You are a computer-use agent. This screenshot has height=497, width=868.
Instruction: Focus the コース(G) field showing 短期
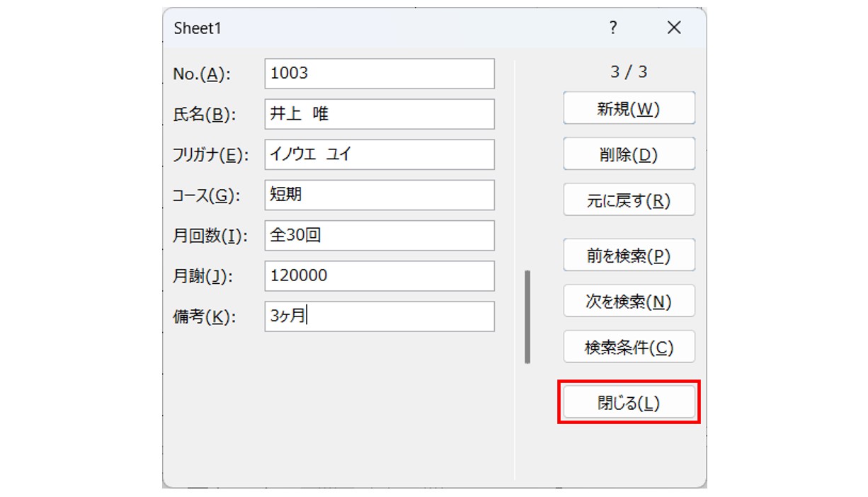click(x=379, y=195)
